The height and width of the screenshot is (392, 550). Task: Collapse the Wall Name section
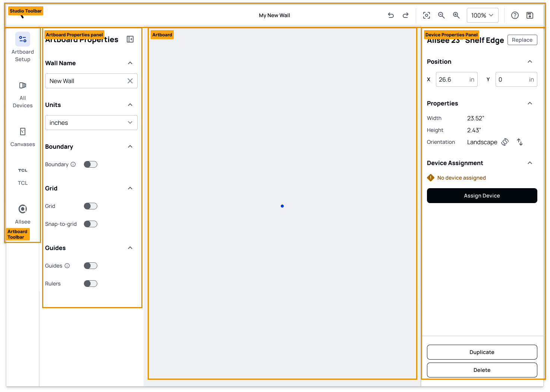click(130, 63)
